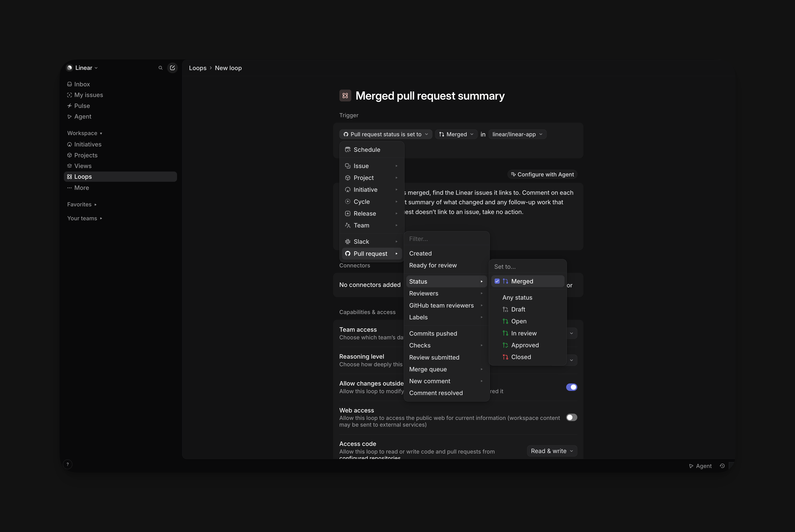Open the Reviewers submenu
Screen dimensions: 795x532
(x=446, y=293)
